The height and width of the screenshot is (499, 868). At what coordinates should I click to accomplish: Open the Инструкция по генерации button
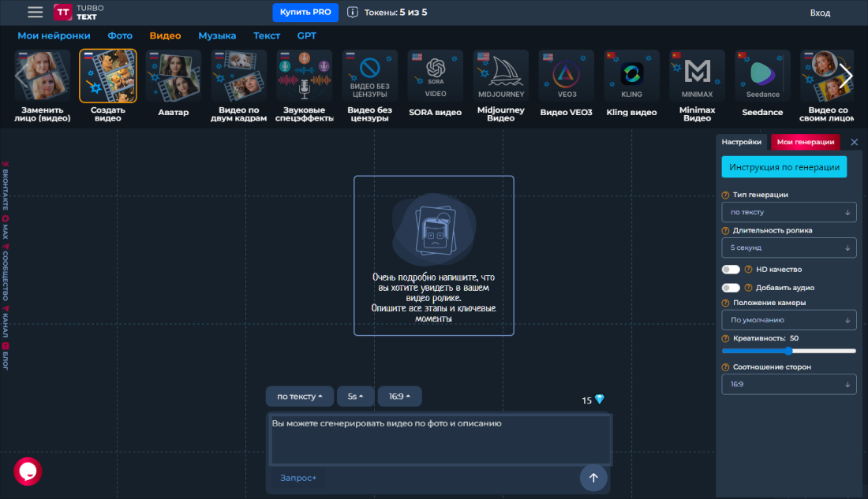click(x=784, y=167)
